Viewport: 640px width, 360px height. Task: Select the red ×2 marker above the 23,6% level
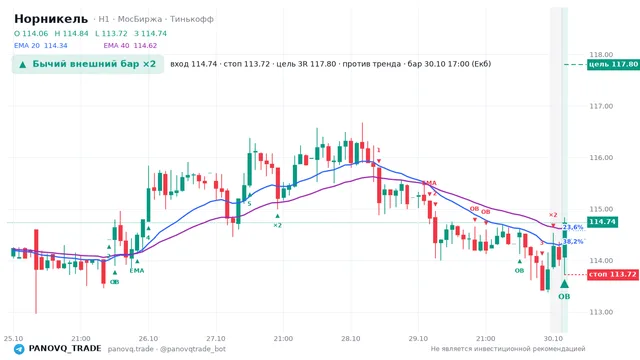pyautogui.click(x=553, y=215)
